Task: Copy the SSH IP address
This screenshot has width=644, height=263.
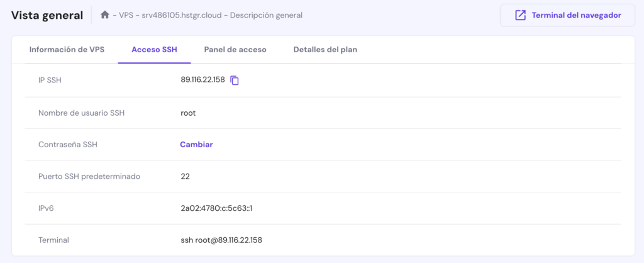Action: [x=235, y=81]
